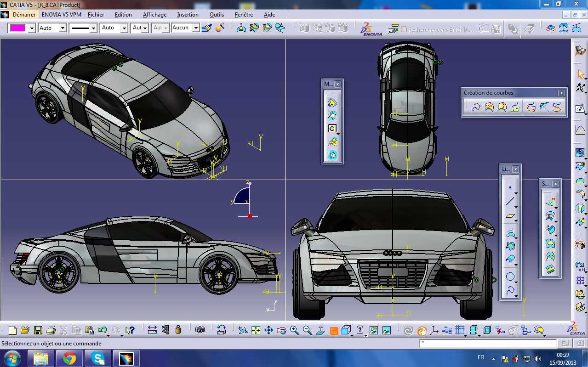Click the command input field in status bar
The width and height of the screenshot is (588, 367).
click(x=487, y=343)
